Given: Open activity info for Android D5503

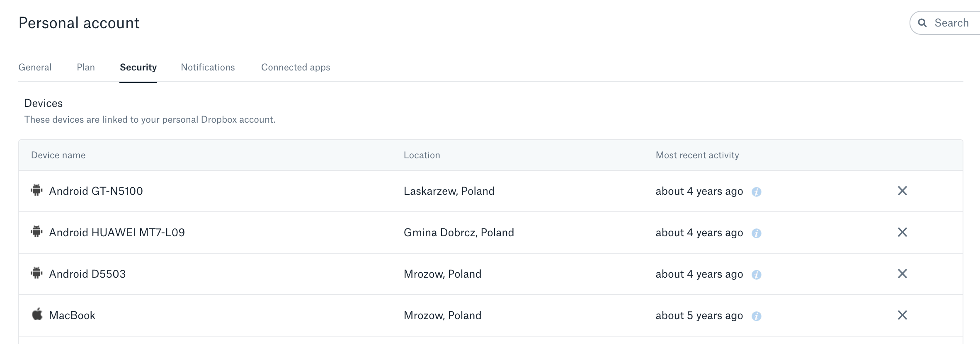Looking at the screenshot, I should (757, 275).
